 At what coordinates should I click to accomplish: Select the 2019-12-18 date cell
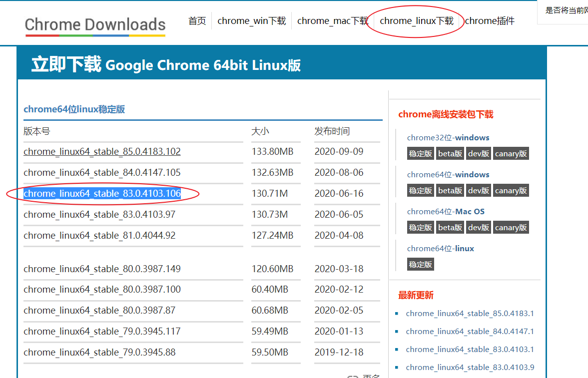pyautogui.click(x=339, y=353)
